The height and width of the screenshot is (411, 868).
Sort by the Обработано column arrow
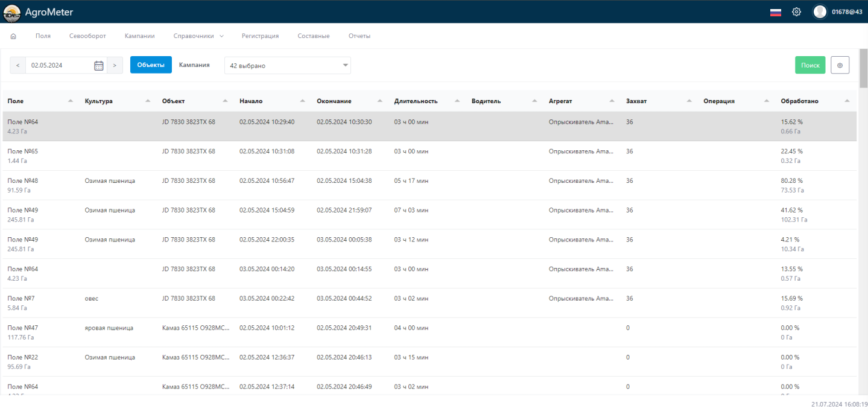847,101
